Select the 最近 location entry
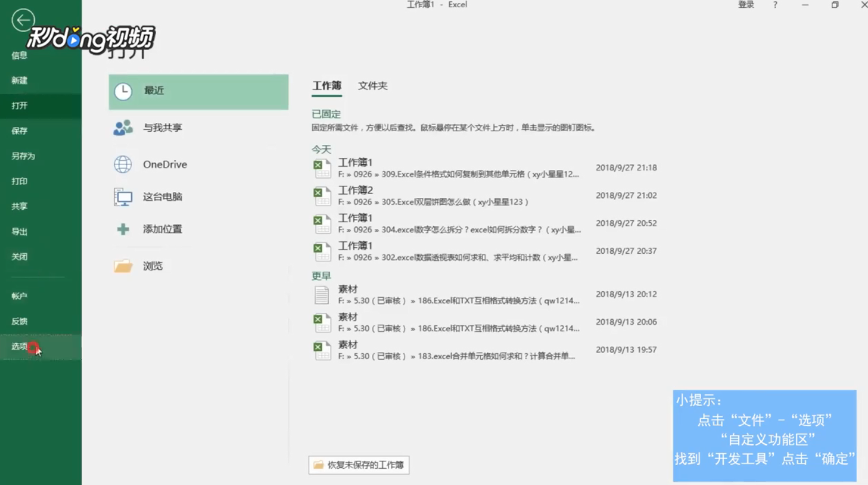Viewport: 868px width, 485px height. (x=198, y=91)
